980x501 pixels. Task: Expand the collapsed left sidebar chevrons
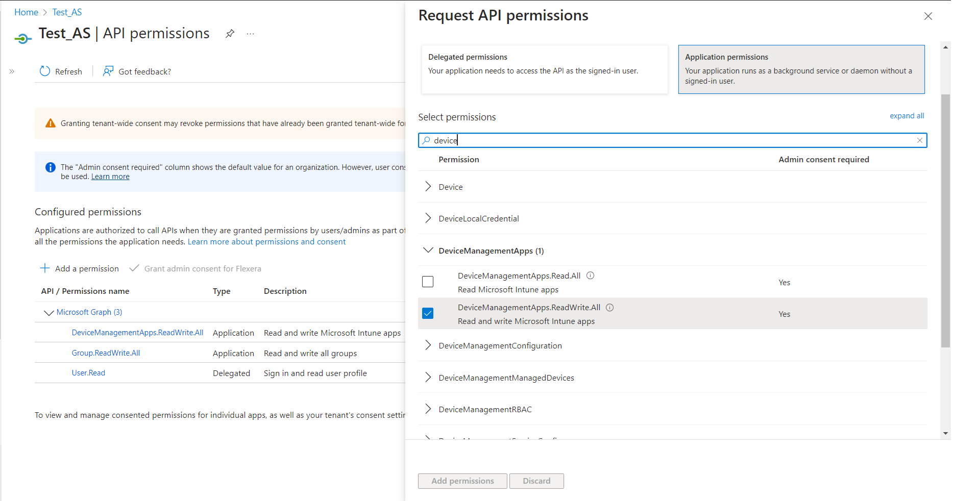pyautogui.click(x=12, y=71)
